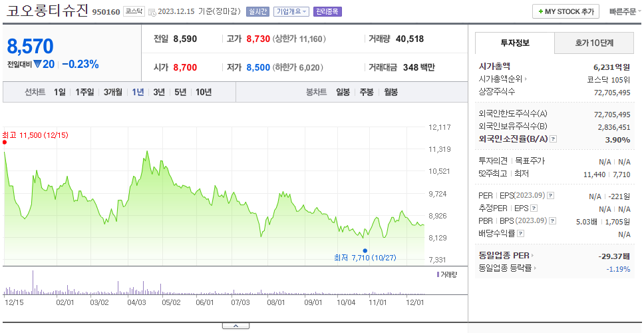The image size is (644, 333).
Task: Show the 월봉 candlestick chart
Action: 391,92
